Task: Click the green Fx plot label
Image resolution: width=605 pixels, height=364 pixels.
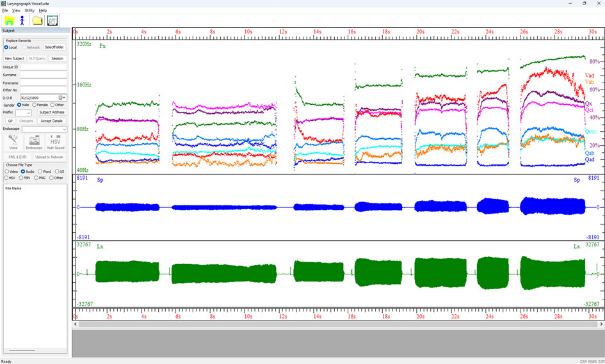Action: click(102, 46)
